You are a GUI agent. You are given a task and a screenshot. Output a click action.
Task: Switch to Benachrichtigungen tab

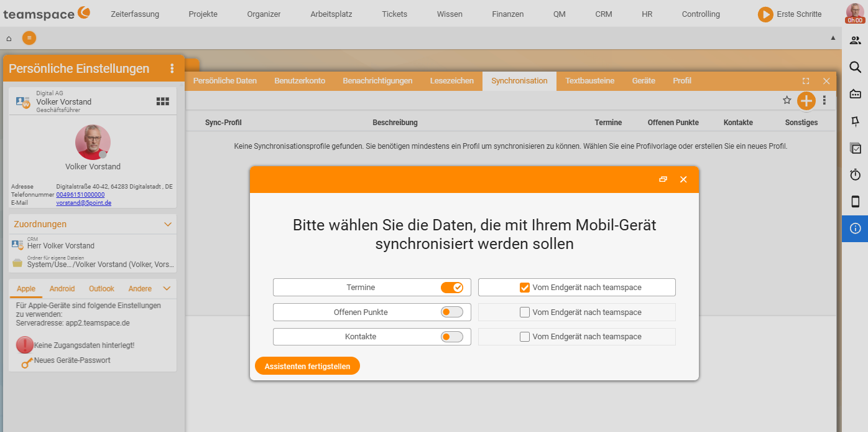[377, 81]
